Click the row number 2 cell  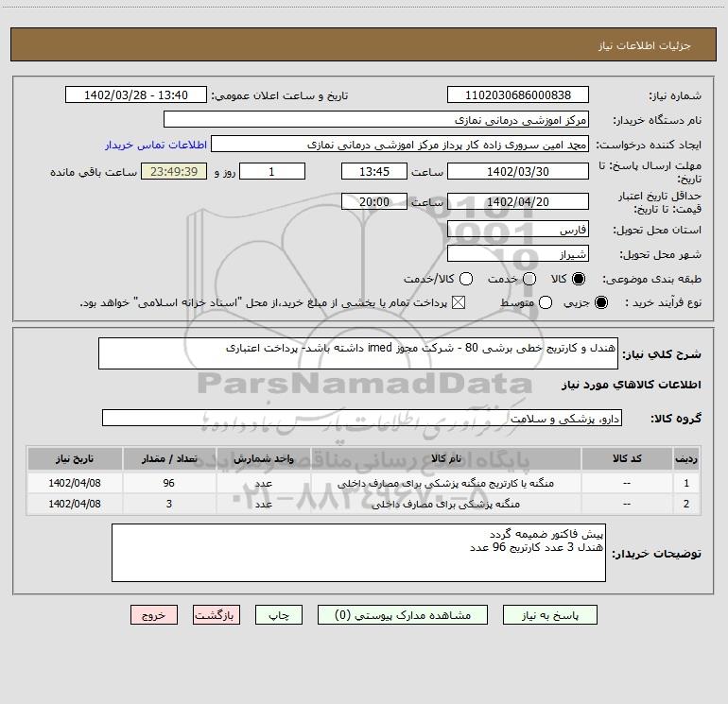pyautogui.click(x=686, y=504)
